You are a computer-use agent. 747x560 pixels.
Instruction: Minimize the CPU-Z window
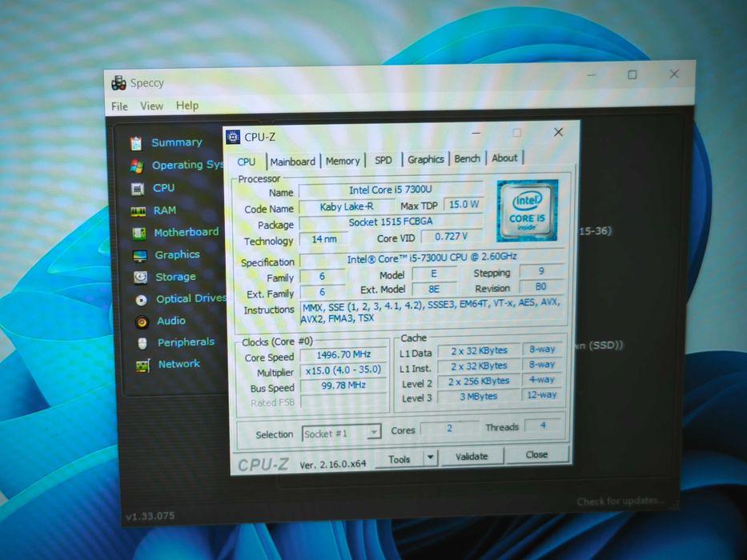(476, 134)
